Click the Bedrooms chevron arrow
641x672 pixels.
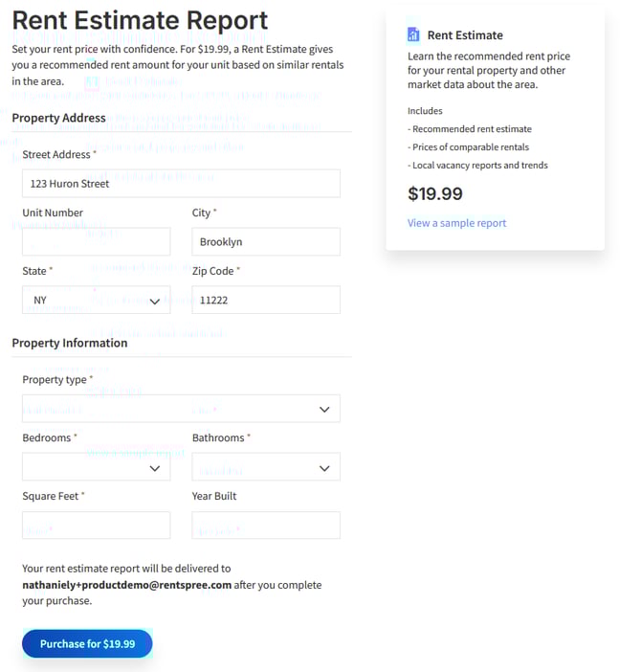(155, 468)
